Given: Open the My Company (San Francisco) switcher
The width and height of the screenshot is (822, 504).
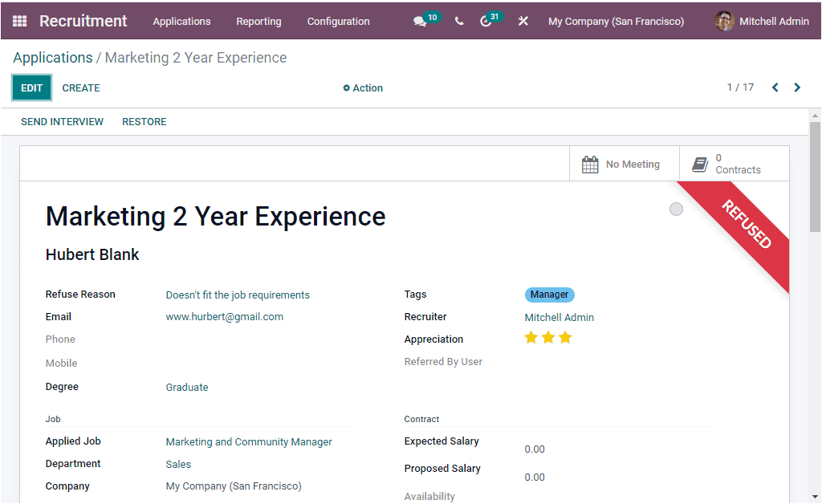Looking at the screenshot, I should coord(615,21).
